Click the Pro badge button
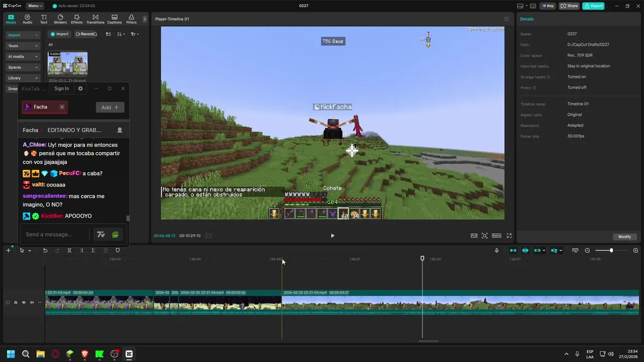This screenshot has height=362, width=644. pos(547,6)
